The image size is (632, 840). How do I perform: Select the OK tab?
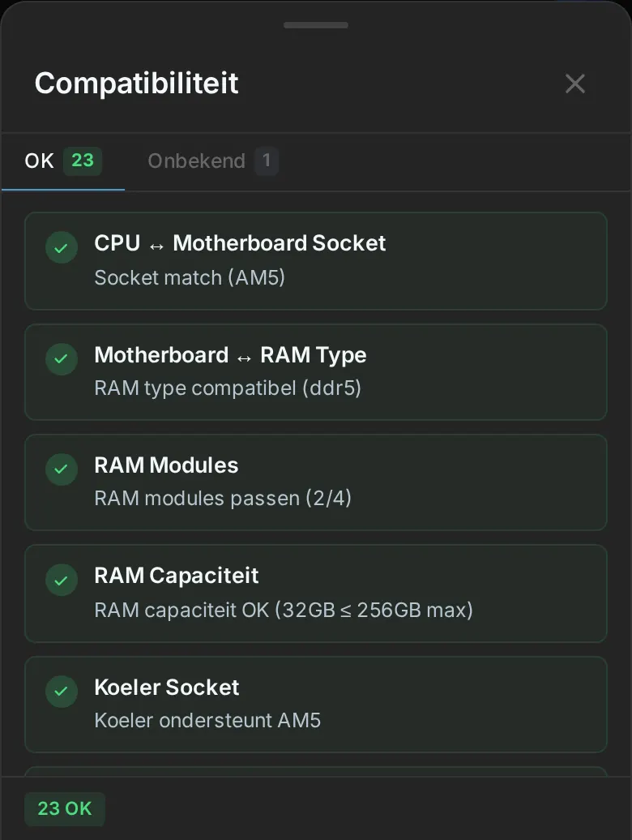click(63, 161)
